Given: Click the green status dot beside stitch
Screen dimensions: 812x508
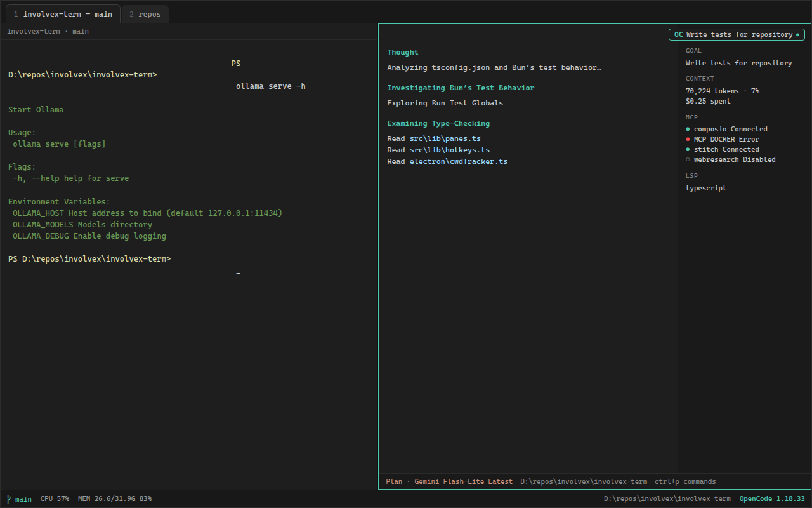Looking at the screenshot, I should (x=688, y=149).
